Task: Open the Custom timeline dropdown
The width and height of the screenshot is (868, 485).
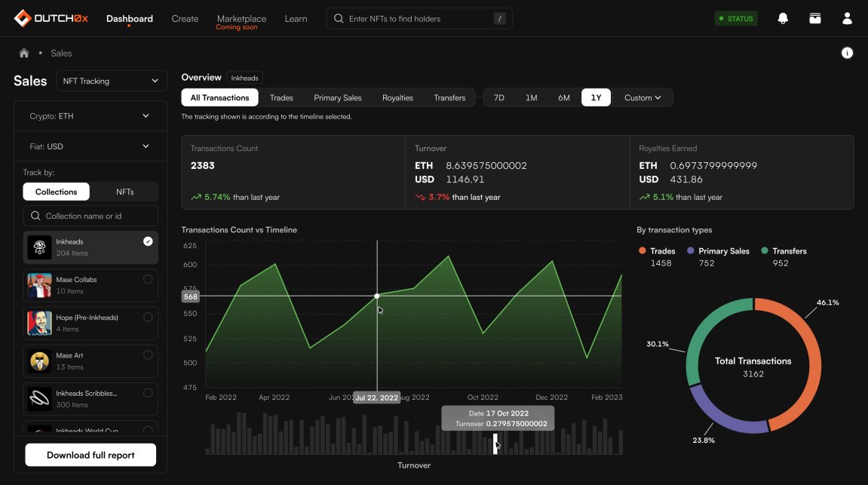Action: [x=643, y=97]
